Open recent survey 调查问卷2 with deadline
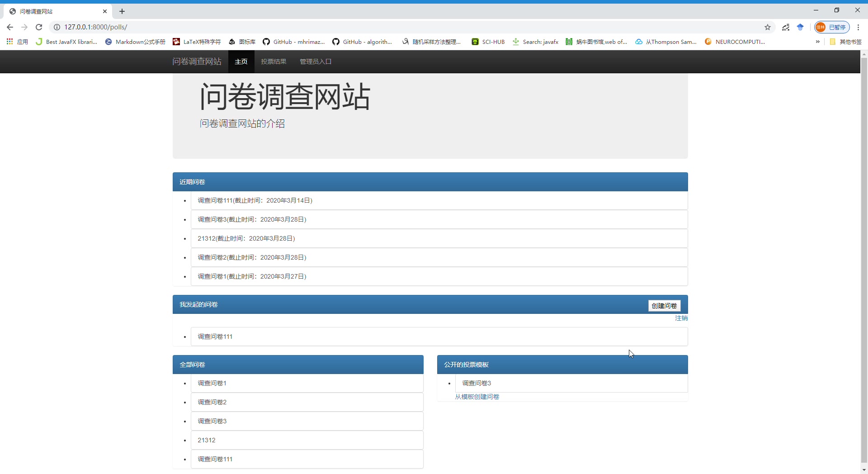Viewport: 868px width, 474px height. (x=439, y=257)
